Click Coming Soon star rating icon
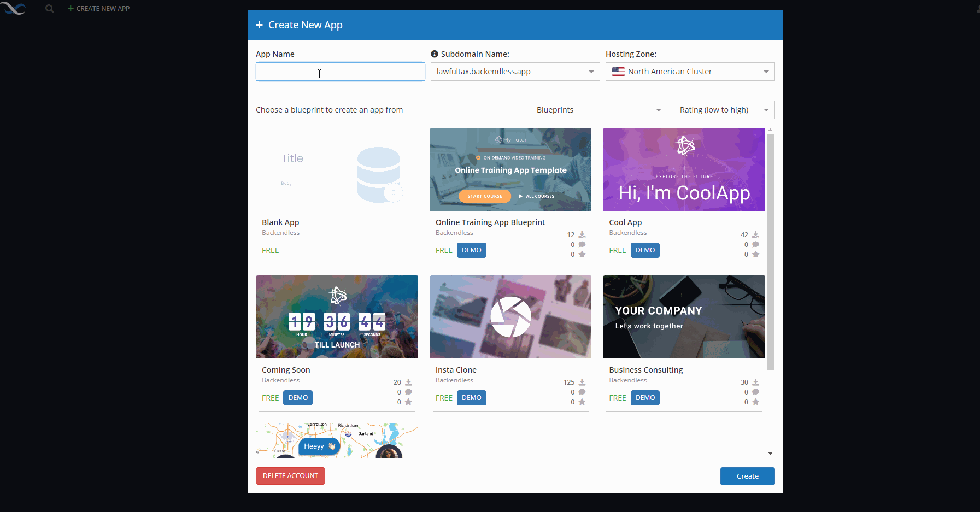Image resolution: width=980 pixels, height=512 pixels. tap(409, 402)
